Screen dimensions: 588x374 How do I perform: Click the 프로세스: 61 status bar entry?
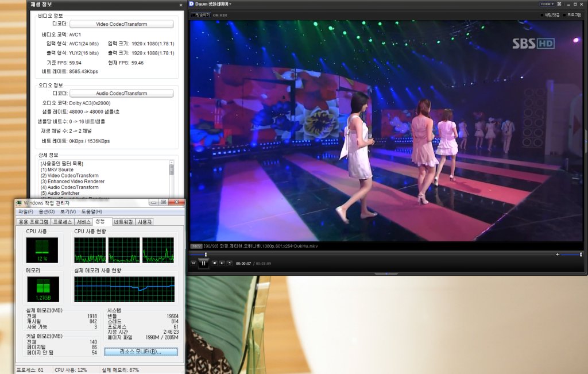[30, 370]
